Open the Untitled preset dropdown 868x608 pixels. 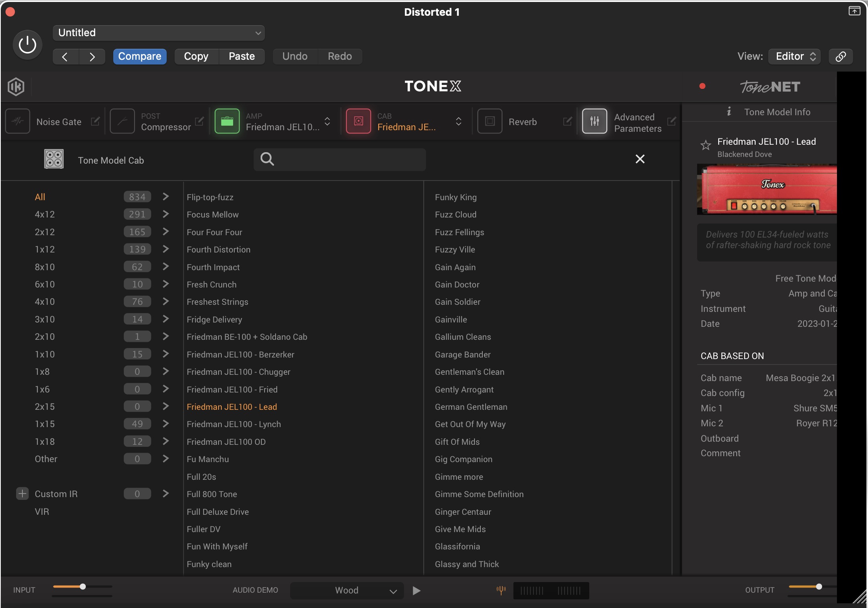(x=159, y=33)
